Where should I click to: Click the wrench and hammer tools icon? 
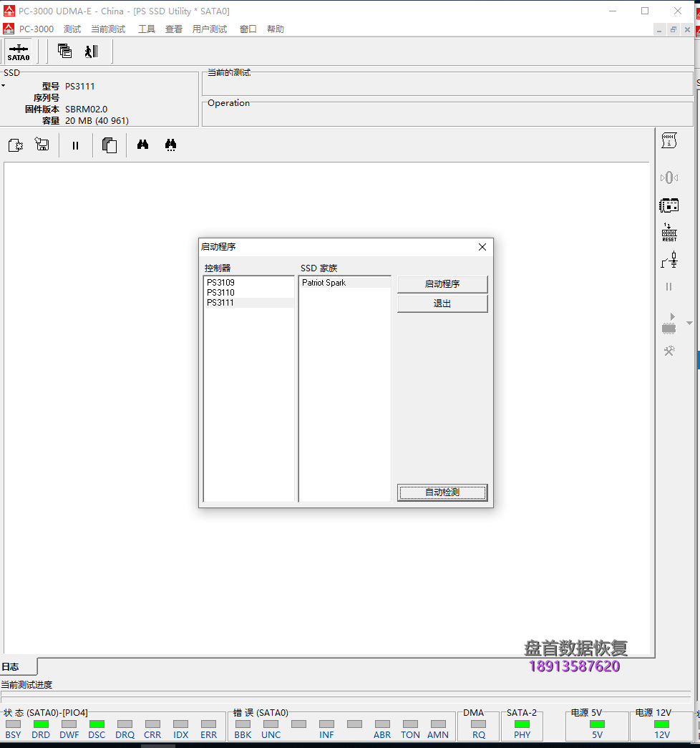669,351
